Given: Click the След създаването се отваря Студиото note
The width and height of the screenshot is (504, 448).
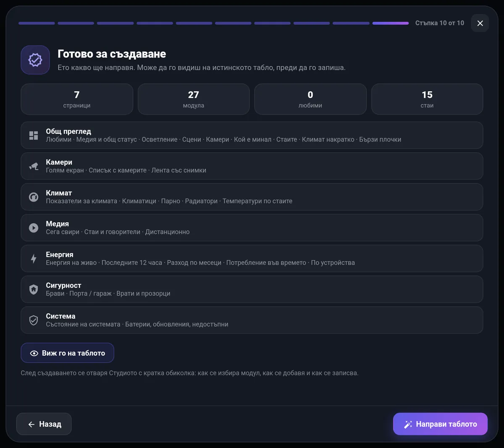Looking at the screenshot, I should pos(189,373).
